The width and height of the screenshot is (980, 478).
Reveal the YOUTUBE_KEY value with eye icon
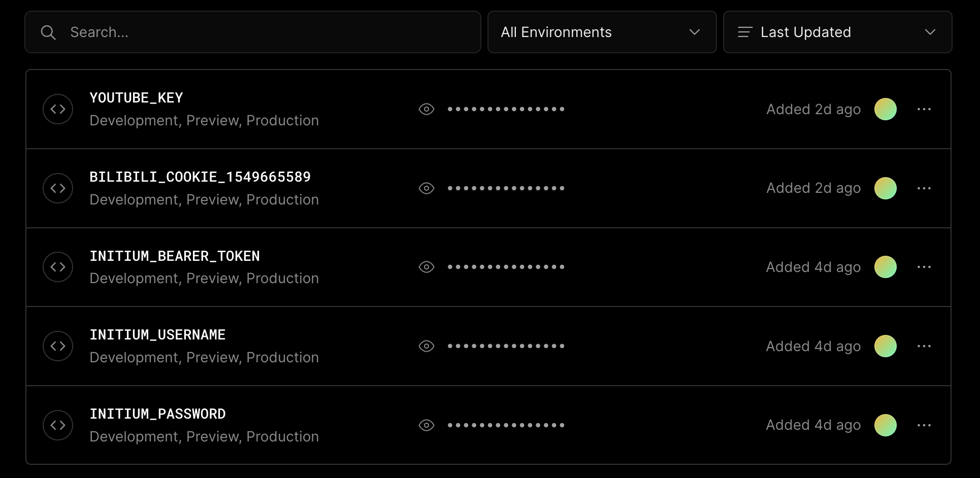pyautogui.click(x=427, y=109)
